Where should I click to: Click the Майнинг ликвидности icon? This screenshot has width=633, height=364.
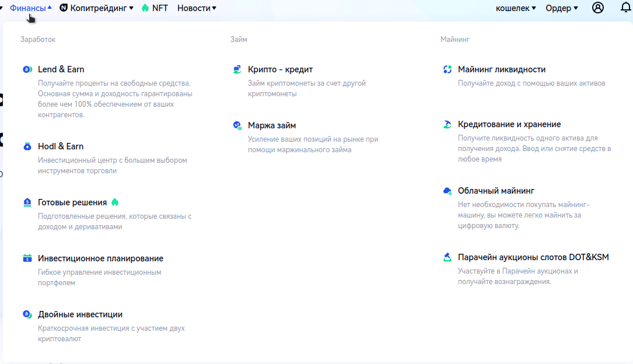click(x=447, y=70)
